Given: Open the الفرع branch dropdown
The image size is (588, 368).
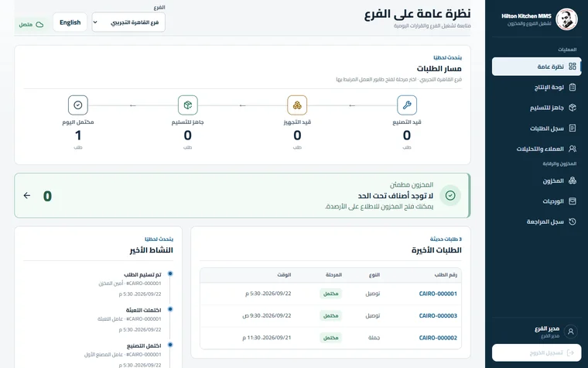Looking at the screenshot, I should pyautogui.click(x=128, y=22).
